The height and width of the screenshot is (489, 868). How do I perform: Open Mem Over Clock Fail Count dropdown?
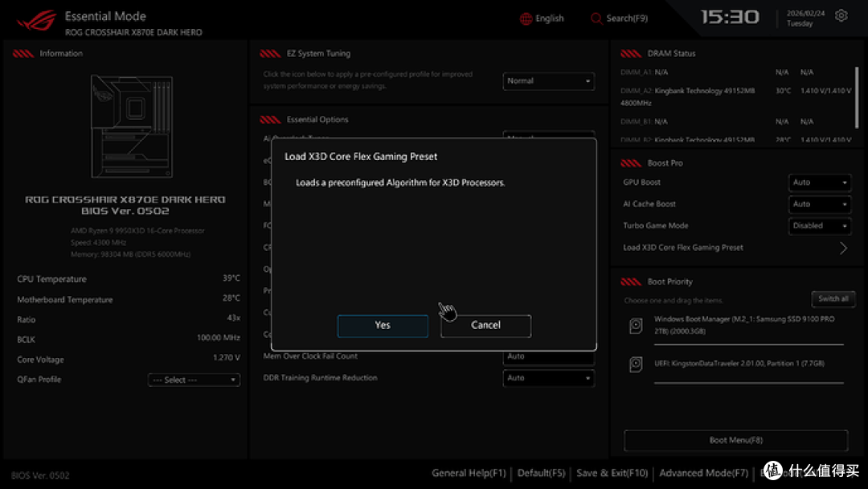click(x=549, y=358)
